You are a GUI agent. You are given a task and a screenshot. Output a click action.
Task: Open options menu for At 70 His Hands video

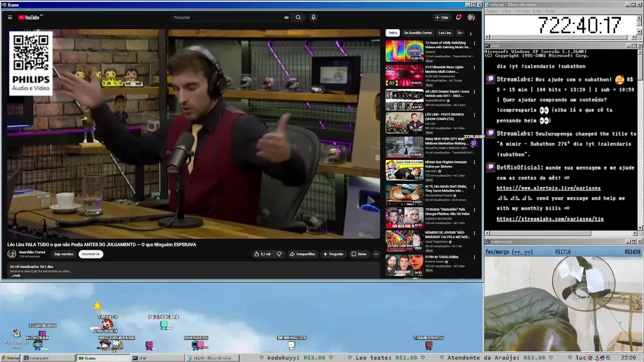(x=474, y=187)
